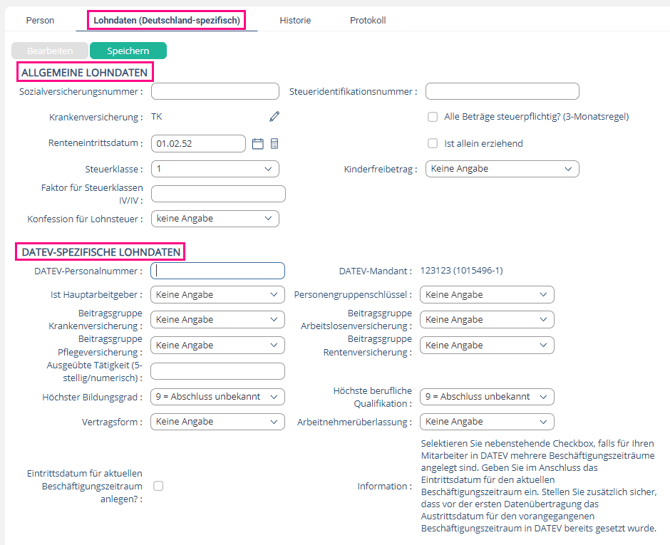Expand the Personengruppenschlüssel dropdown
Viewport: 670px width, 545px height.
486,295
